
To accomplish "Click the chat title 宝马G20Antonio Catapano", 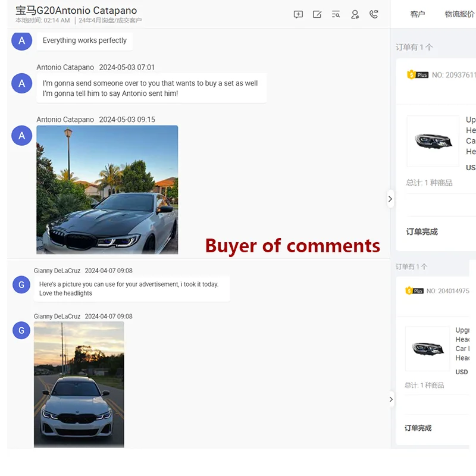I will coord(76,10).
